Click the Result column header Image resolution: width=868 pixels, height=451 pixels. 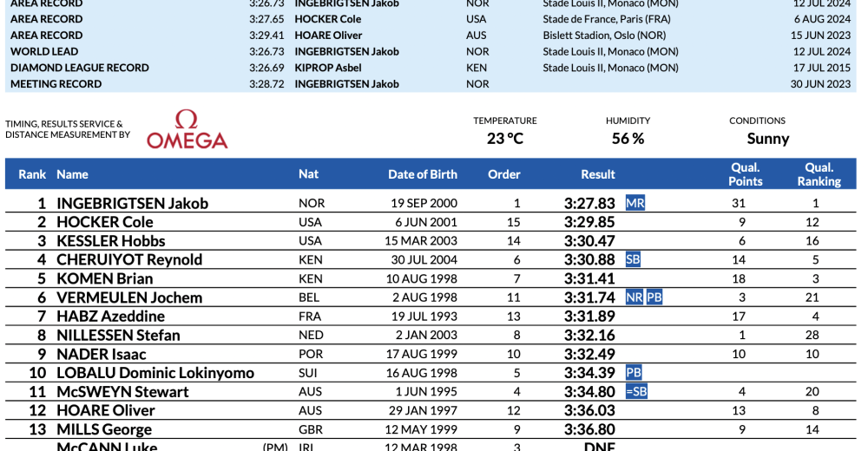pyautogui.click(x=598, y=174)
